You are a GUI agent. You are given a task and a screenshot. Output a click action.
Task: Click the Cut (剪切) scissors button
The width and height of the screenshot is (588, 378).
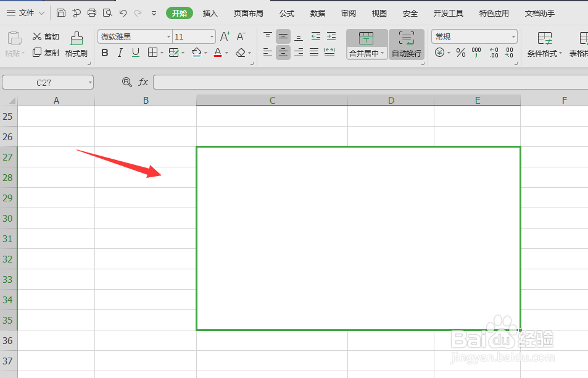point(46,36)
